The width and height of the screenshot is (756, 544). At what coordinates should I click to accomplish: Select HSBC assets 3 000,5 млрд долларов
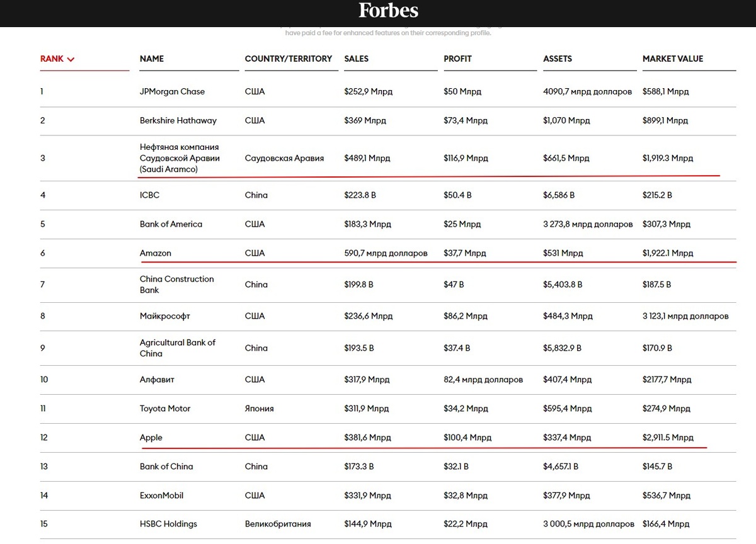[x=588, y=524]
